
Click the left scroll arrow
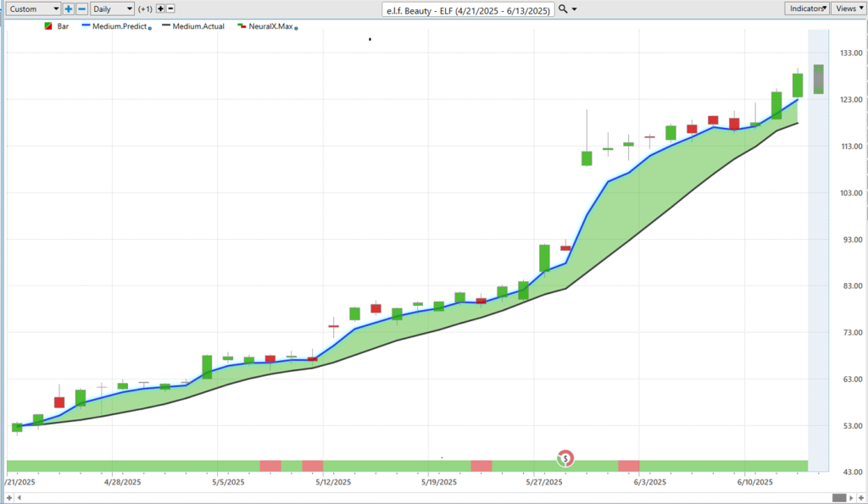(x=19, y=498)
